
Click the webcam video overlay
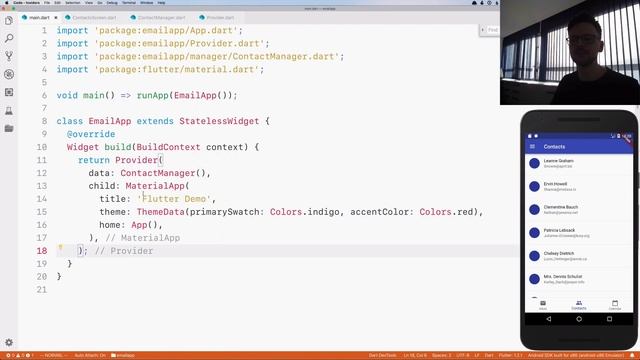[570, 52]
